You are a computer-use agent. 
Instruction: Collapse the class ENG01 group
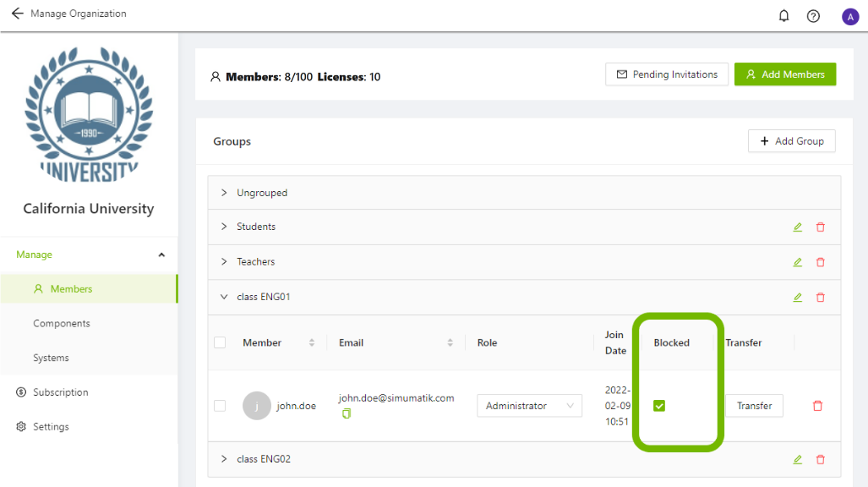tap(224, 297)
